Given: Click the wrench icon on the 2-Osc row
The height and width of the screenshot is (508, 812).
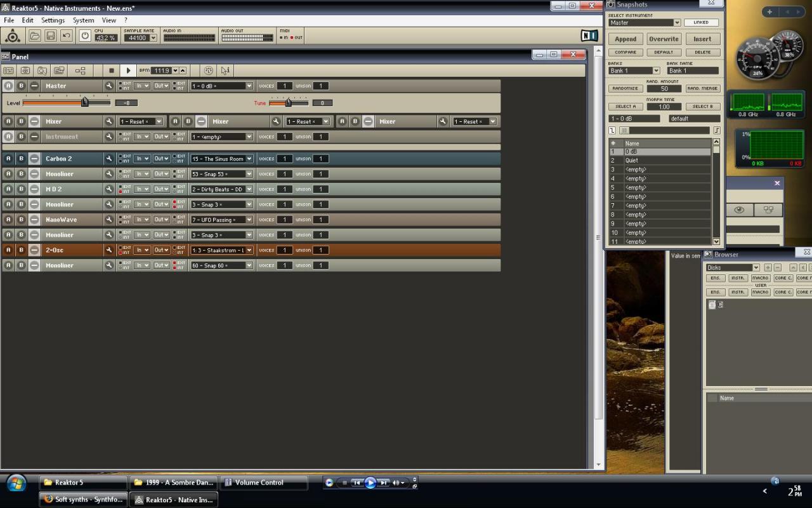Looking at the screenshot, I should [x=109, y=250].
